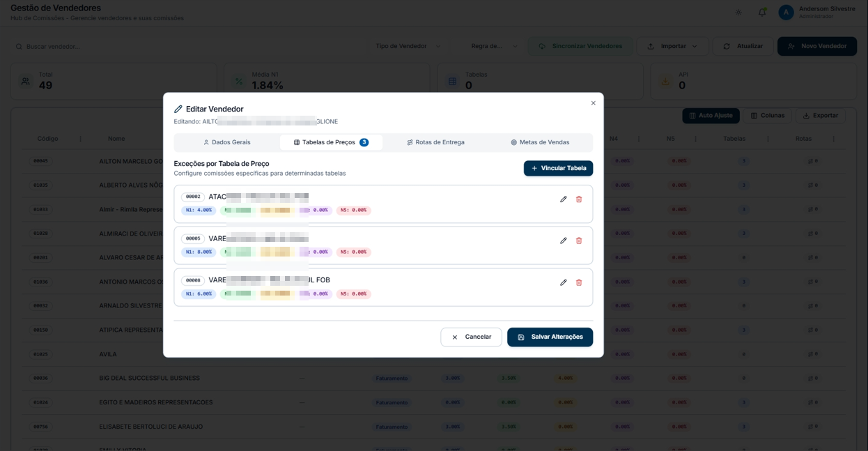Delete the 00002 price table exception
868x451 pixels.
pos(579,199)
